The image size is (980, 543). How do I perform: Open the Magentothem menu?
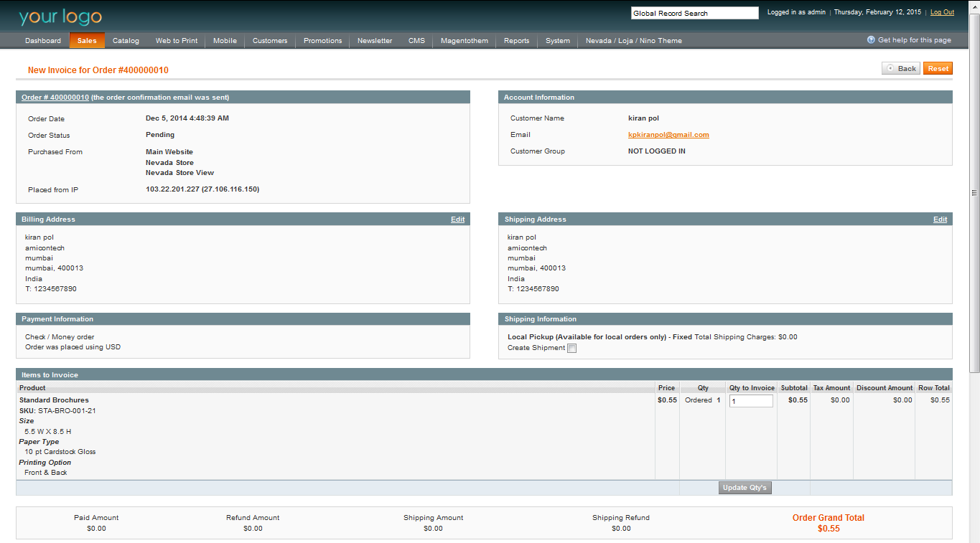pyautogui.click(x=465, y=41)
